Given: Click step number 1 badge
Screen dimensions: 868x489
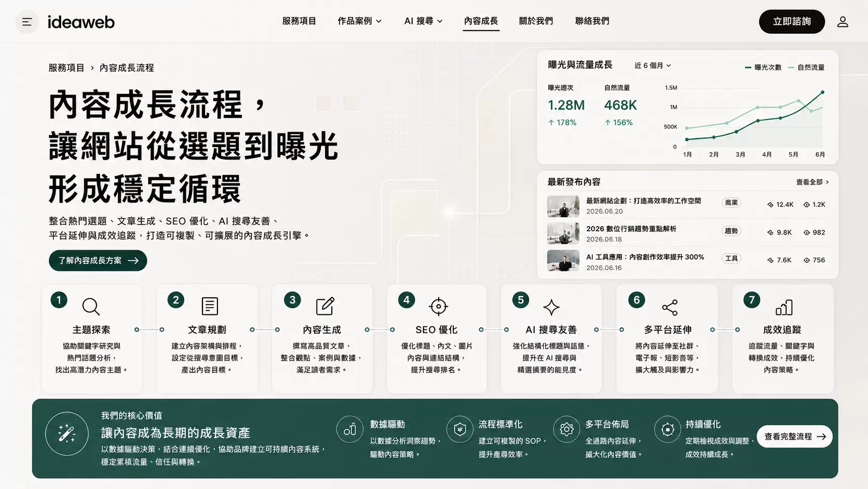Looking at the screenshot, I should (59, 300).
